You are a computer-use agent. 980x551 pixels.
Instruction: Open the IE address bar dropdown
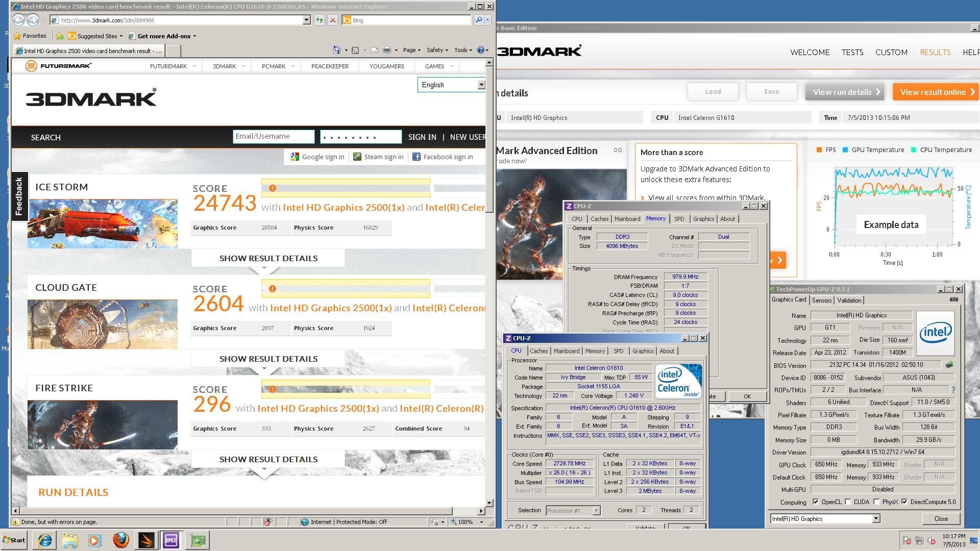(306, 20)
